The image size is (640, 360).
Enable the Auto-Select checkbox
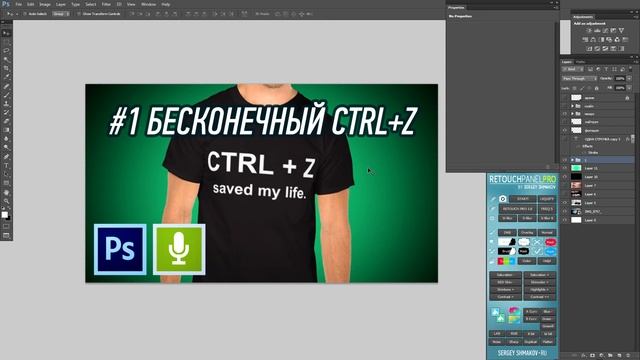[x=24, y=13]
